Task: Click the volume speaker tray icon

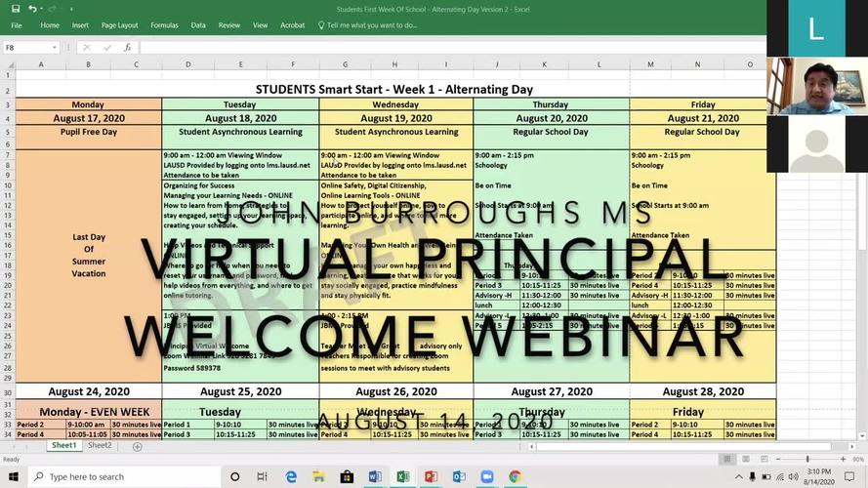Action: click(793, 477)
